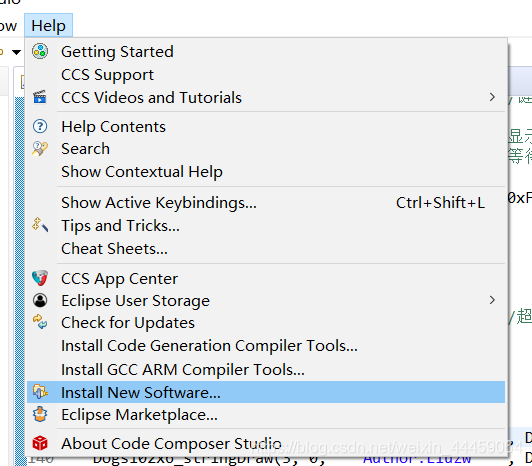
Task: Click the Eclipse User Storage label
Action: click(x=135, y=301)
